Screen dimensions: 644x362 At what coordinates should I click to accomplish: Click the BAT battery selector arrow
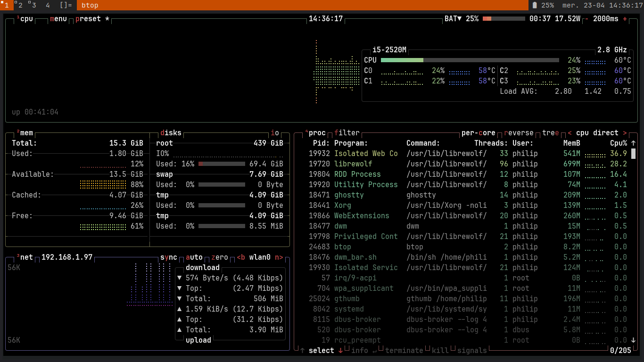coord(460,19)
